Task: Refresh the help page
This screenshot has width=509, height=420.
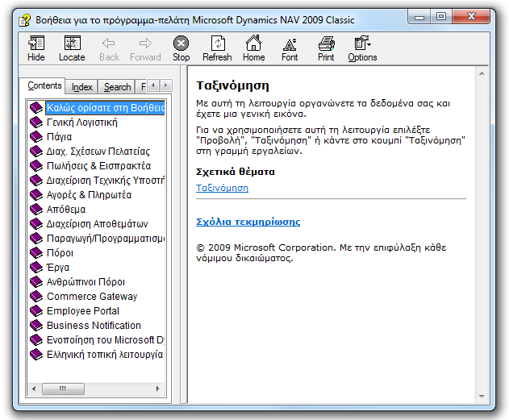Action: [218, 44]
